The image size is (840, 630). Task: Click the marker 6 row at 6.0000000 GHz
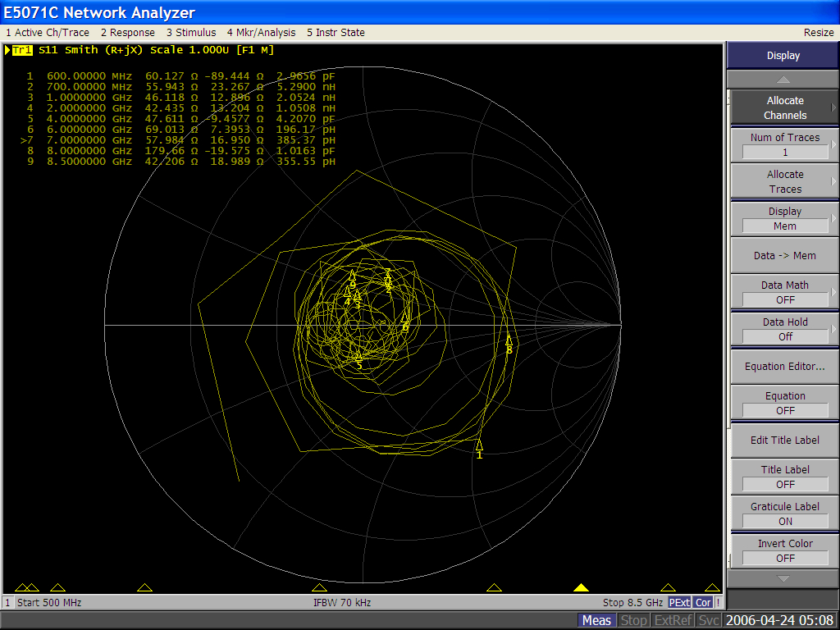(181, 130)
